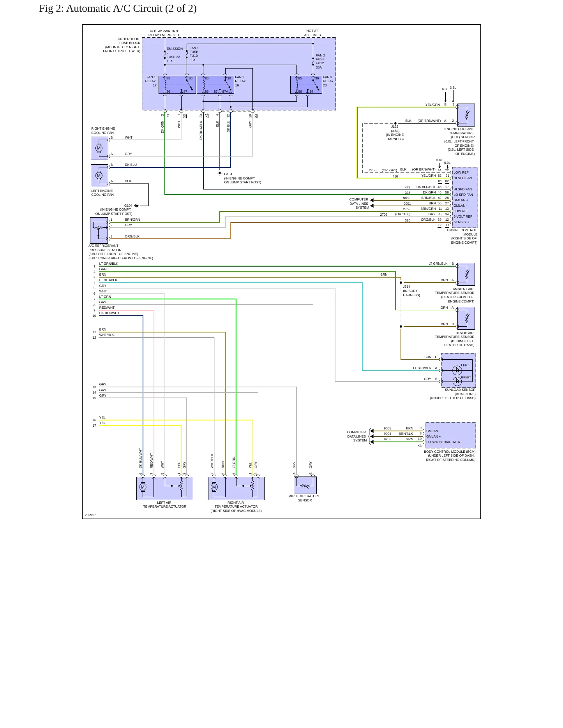Image resolution: width=563 pixels, height=728 pixels.
Task: Select the Fan 2 relay box
Action: coord(215,85)
